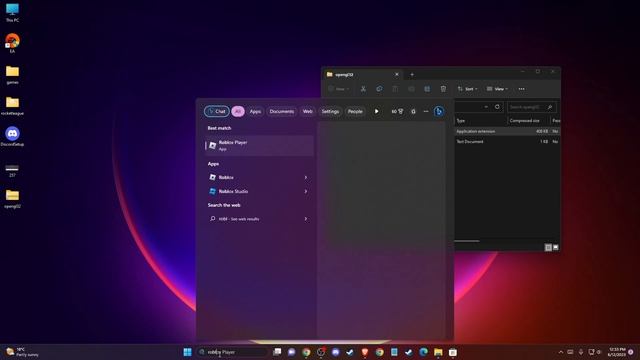Open File Explorer from the taskbar
Screen dimensions: 640x360
click(438, 352)
